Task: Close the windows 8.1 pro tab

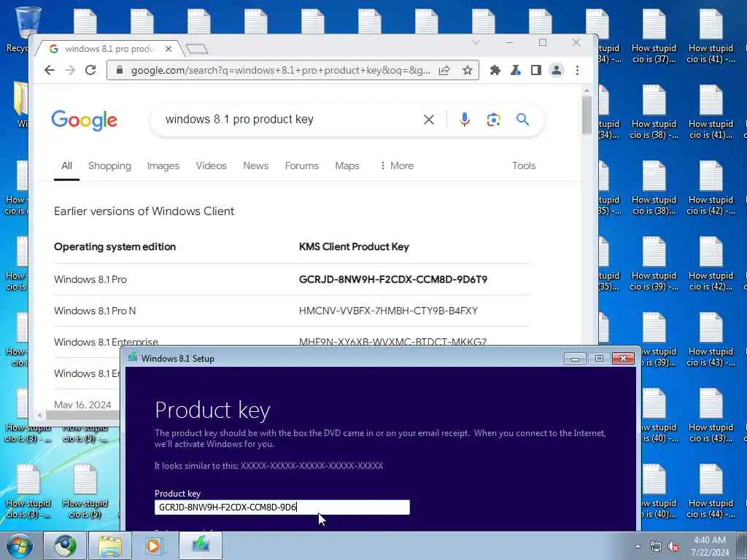Action: pos(169,49)
